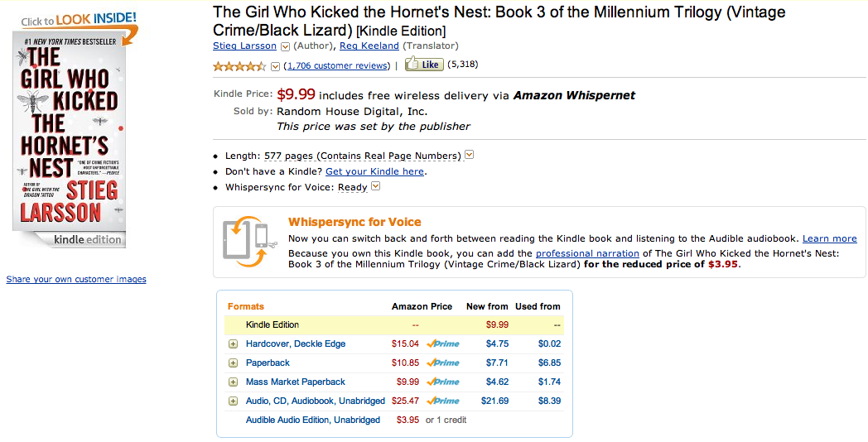Follow the Get your Kindle here link
The image size is (868, 442).
click(374, 171)
